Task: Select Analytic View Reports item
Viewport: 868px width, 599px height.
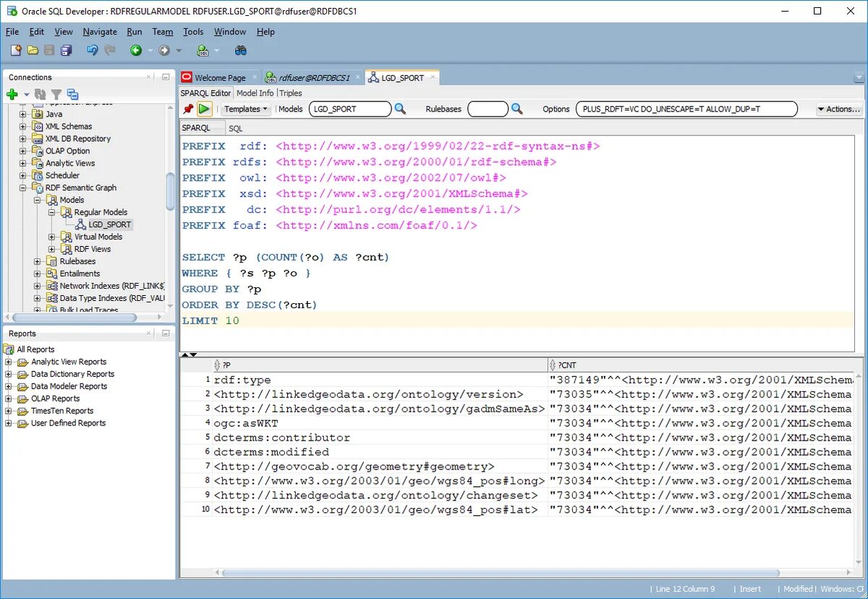Action: (69, 362)
